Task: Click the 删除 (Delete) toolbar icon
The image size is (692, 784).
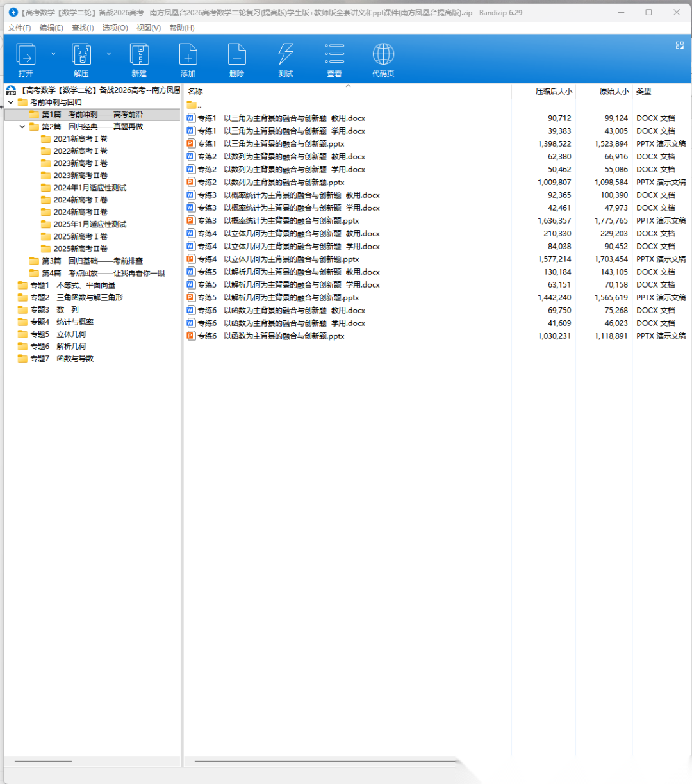Action: click(x=236, y=55)
